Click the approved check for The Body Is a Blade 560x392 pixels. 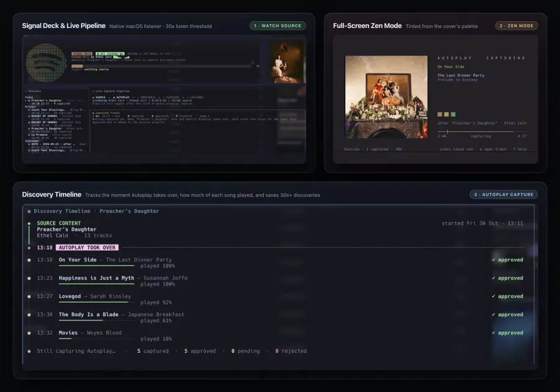coord(507,314)
